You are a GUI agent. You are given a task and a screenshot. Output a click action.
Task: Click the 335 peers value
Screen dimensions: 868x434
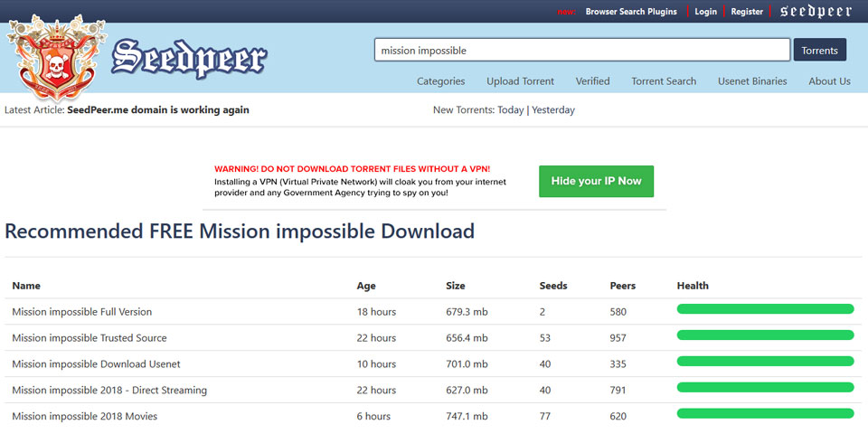[618, 364]
